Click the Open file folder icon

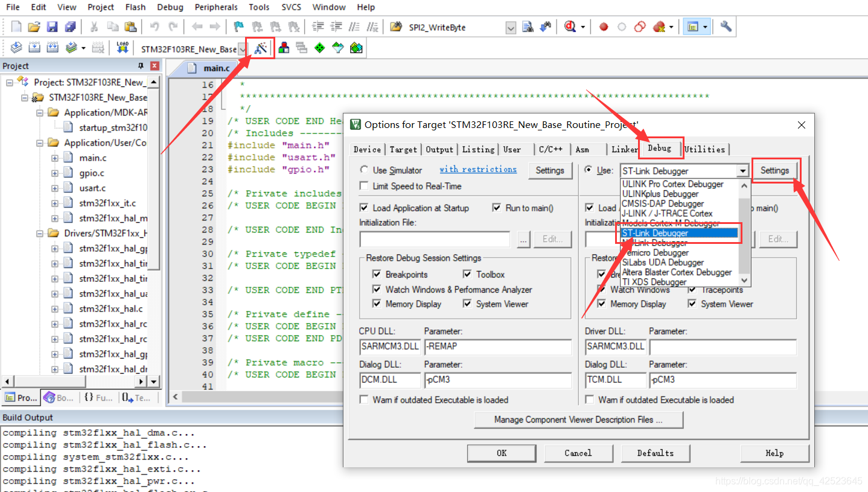34,27
